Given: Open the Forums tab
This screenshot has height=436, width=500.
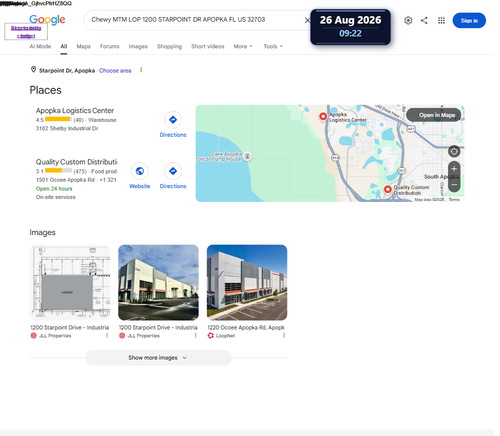Looking at the screenshot, I should tap(110, 46).
